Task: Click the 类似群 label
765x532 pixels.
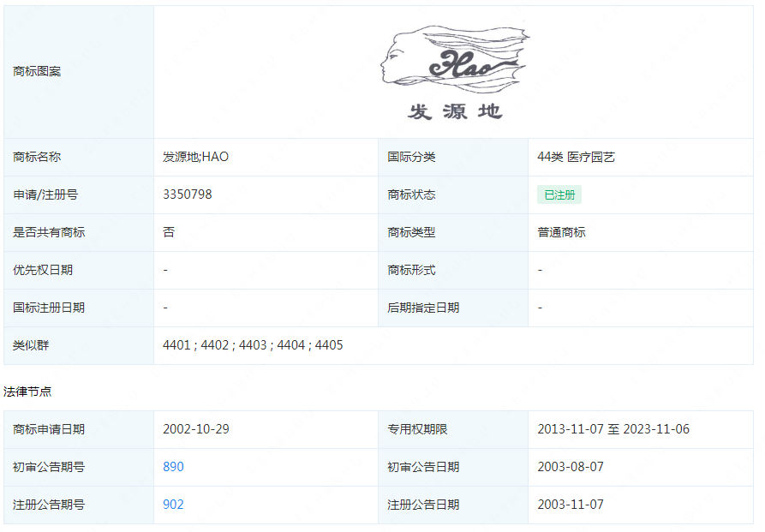Action: click(31, 345)
